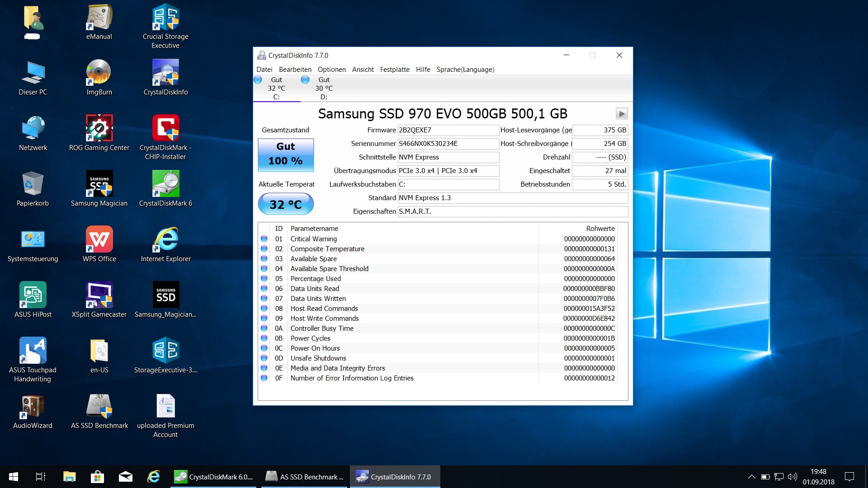
Task: Click the Gut 100 % health status button
Action: pyautogui.click(x=286, y=155)
